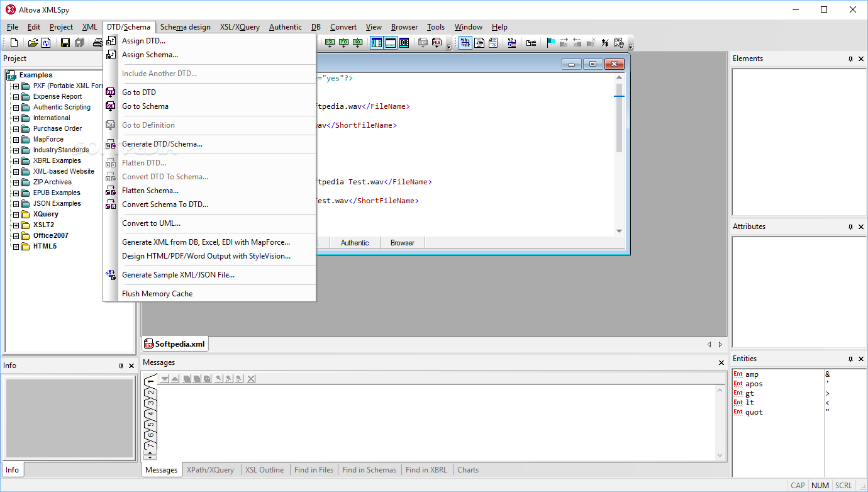The width and height of the screenshot is (868, 492).
Task: Click the text view settings toolbar icon
Action: [x=618, y=43]
